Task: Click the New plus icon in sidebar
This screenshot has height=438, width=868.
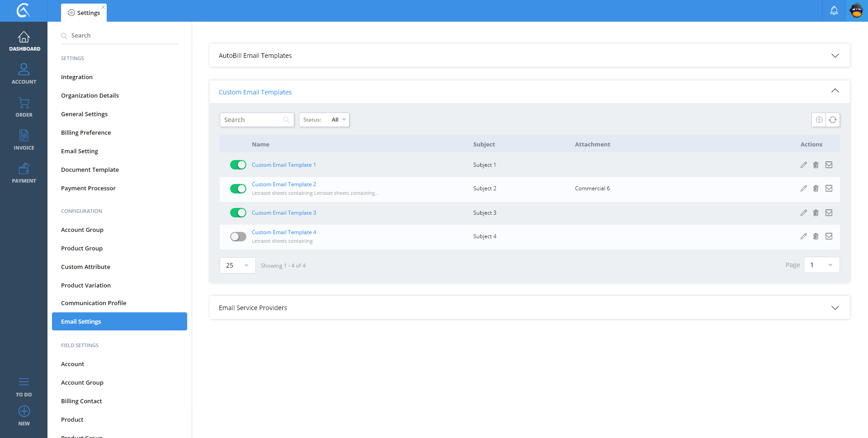Action: coord(24,412)
